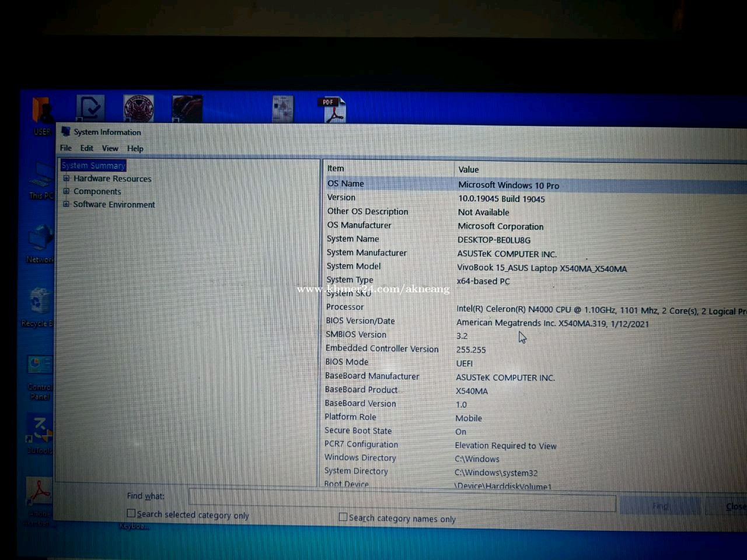Select System Summary in the tree

(93, 166)
